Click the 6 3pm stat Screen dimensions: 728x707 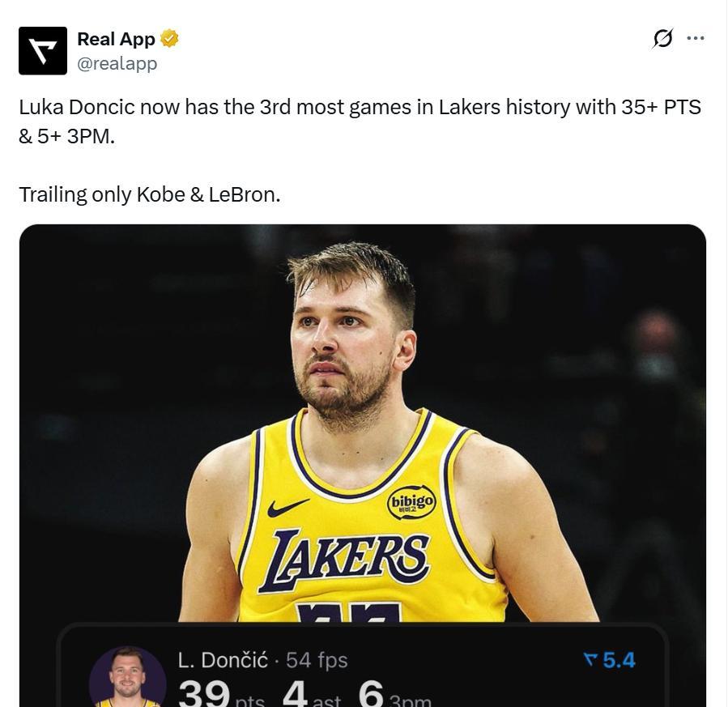coord(394,695)
